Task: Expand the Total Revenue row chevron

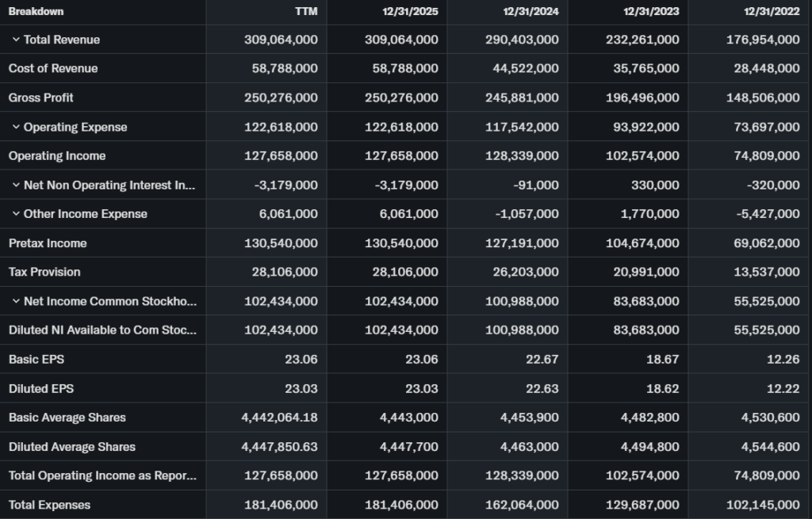Action: 16,40
